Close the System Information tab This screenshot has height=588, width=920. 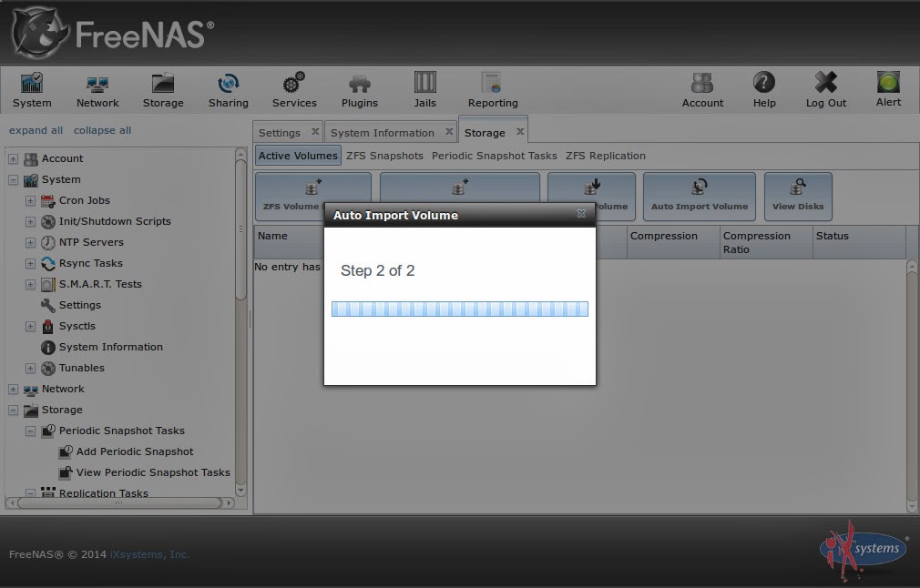click(449, 132)
